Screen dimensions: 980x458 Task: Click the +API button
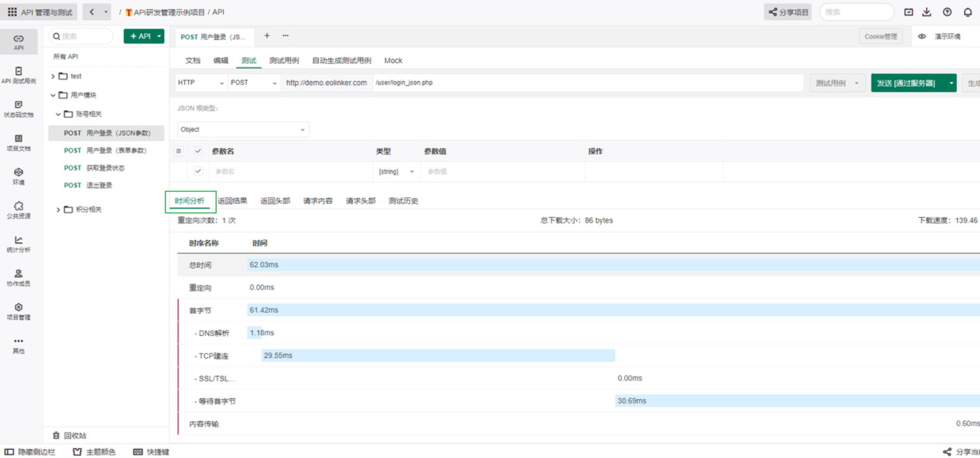[139, 37]
